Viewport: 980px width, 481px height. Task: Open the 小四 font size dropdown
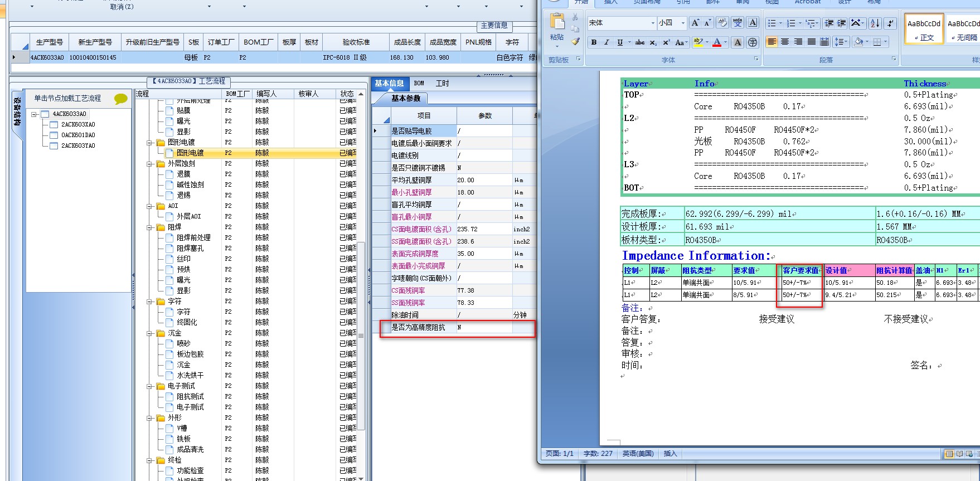683,23
